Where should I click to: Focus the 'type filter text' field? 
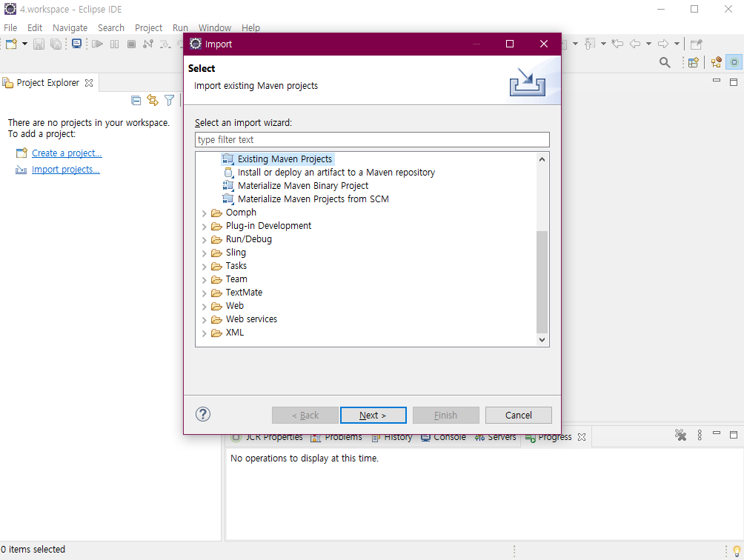pos(372,140)
